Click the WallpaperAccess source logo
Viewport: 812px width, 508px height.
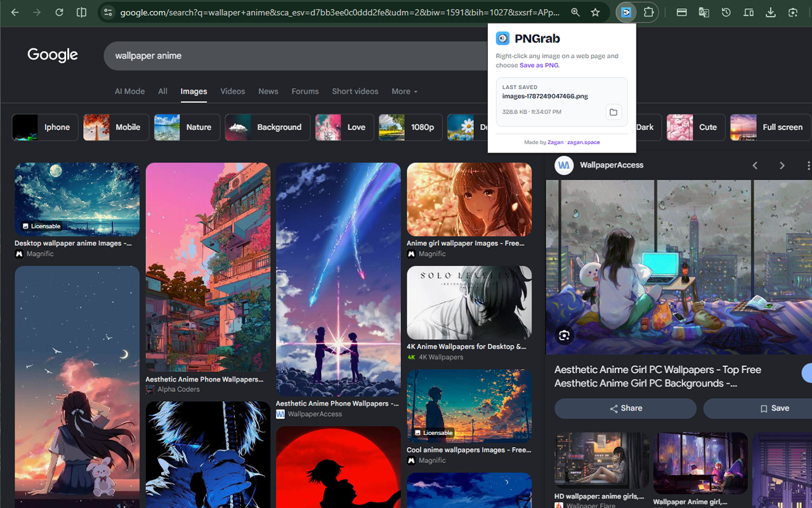tap(564, 165)
